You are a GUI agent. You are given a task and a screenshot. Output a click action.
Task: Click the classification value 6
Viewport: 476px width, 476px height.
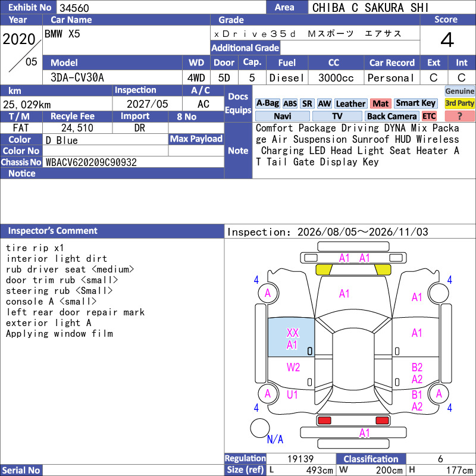(x=440, y=459)
